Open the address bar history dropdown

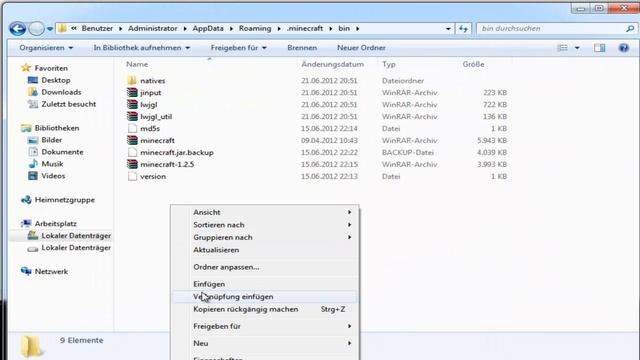[x=448, y=29]
